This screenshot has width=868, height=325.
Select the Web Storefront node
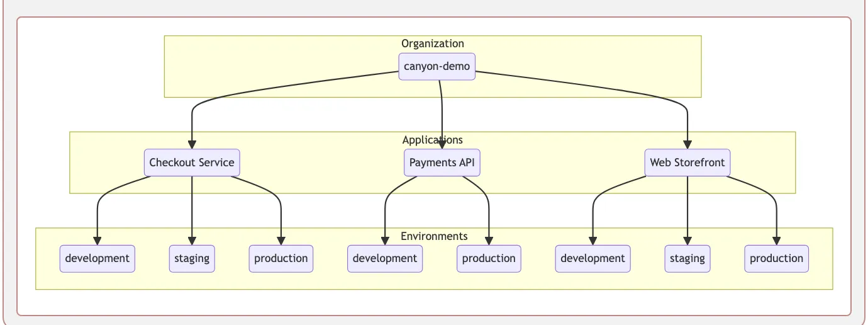(x=687, y=162)
